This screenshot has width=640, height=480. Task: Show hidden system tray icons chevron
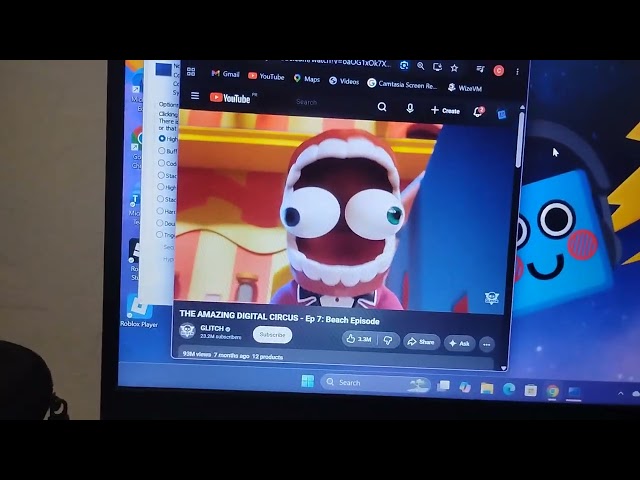click(620, 393)
